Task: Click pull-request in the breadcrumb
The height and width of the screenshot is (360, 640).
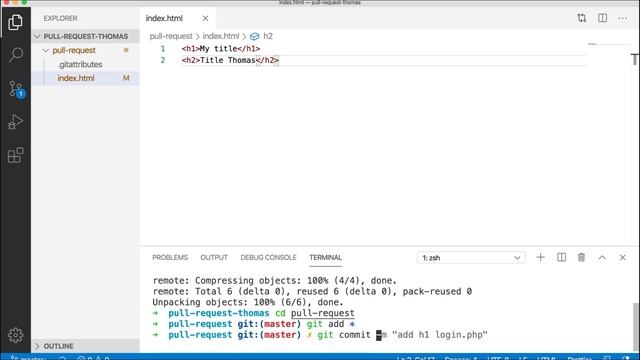Action: [x=171, y=36]
